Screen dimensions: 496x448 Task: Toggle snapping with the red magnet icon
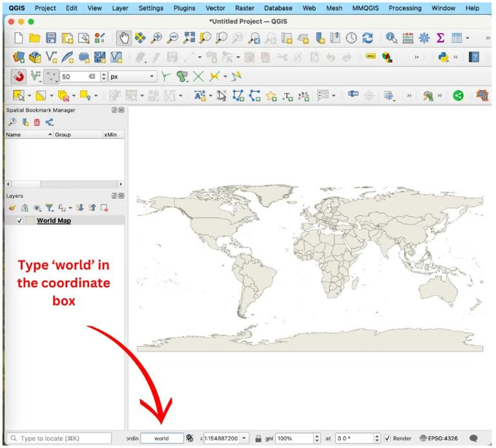pyautogui.click(x=19, y=77)
